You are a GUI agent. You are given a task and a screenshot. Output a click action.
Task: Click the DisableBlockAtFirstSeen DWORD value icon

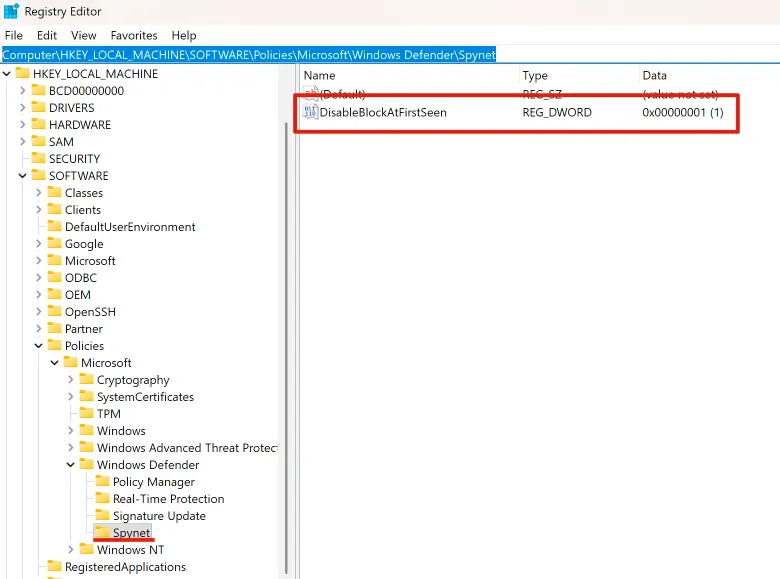[x=310, y=113]
